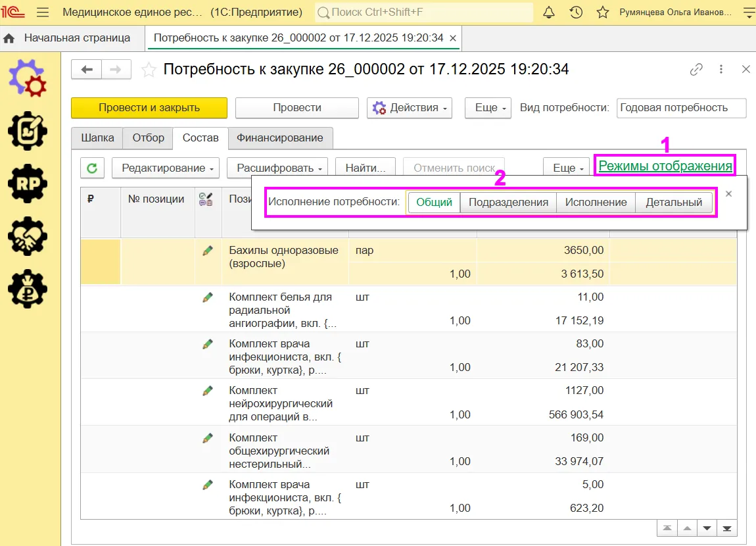Open notifications bell icon
The image size is (756, 546).
[x=549, y=12]
